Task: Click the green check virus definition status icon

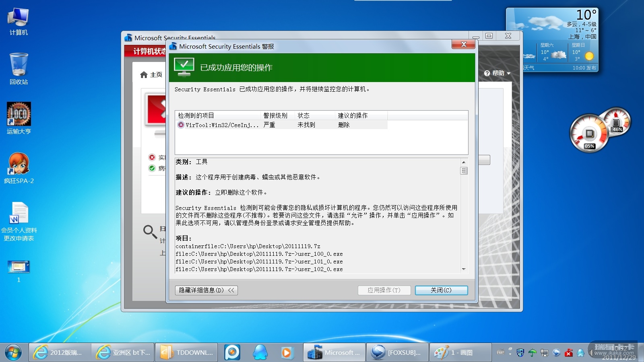Action: [x=152, y=168]
